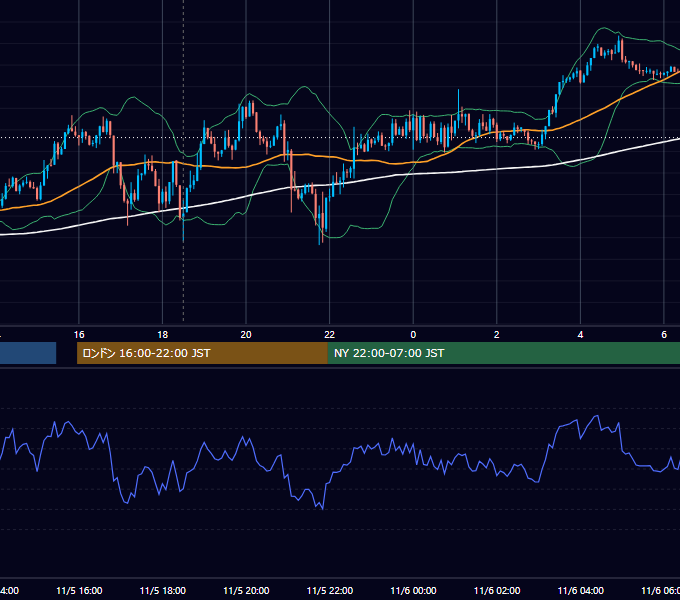Select the NY 22:00-07:00 JST session bar
The image size is (680, 600).
[503, 353]
